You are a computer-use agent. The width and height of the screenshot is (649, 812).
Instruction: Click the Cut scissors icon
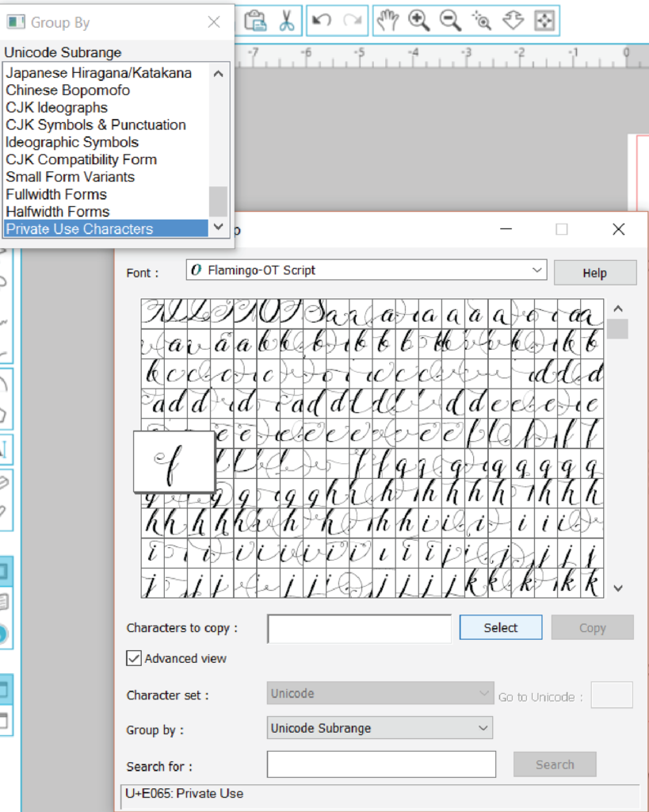tap(286, 21)
